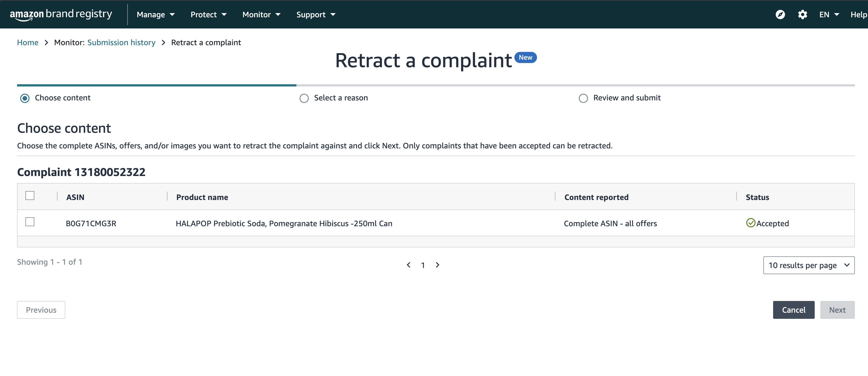The height and width of the screenshot is (376, 868).
Task: Go to next page arrow
Action: (437, 265)
